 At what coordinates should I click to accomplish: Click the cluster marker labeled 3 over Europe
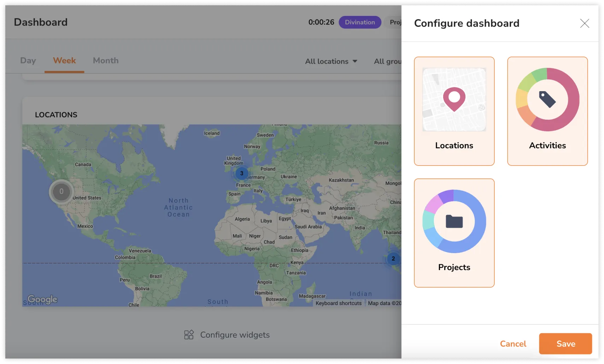coord(242,173)
